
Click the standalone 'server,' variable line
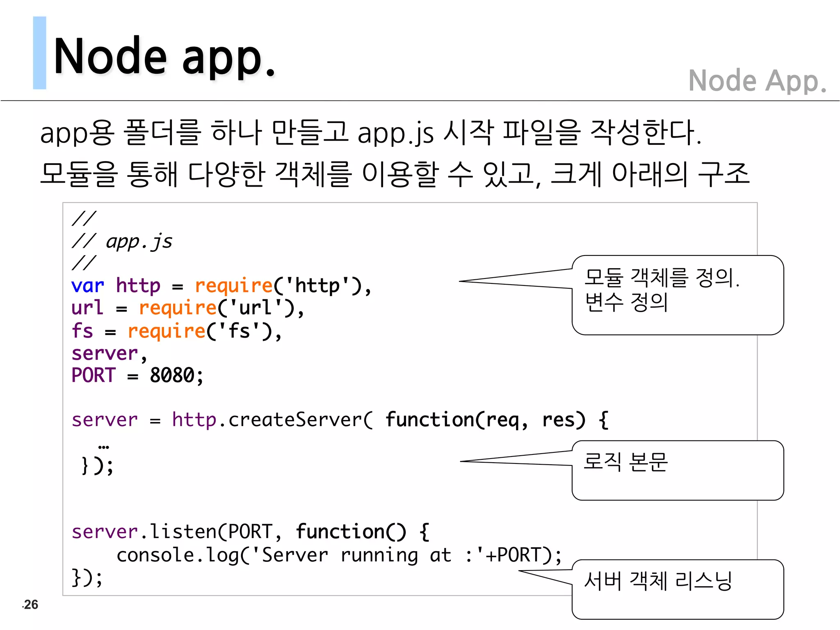coord(109,354)
